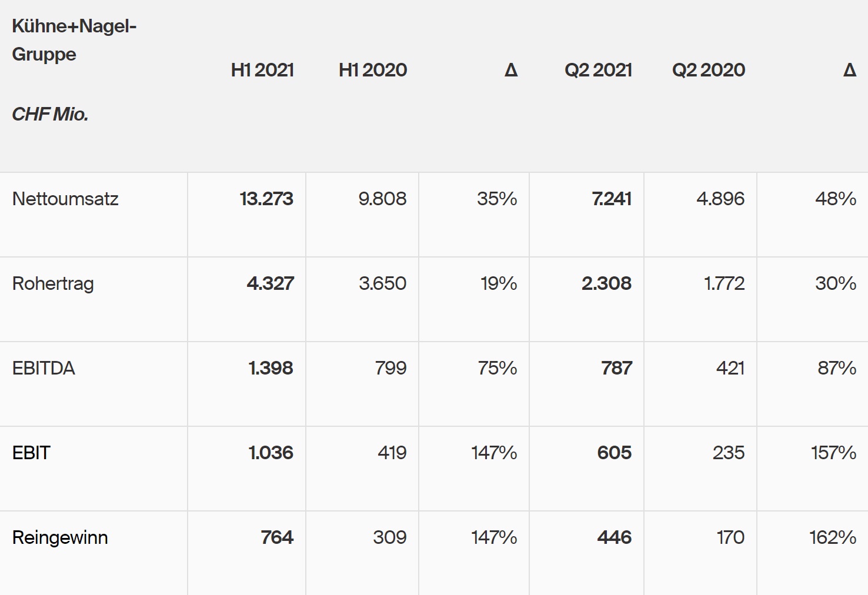Select the Q2 2020 column header
The height and width of the screenshot is (595, 868).
(x=709, y=70)
